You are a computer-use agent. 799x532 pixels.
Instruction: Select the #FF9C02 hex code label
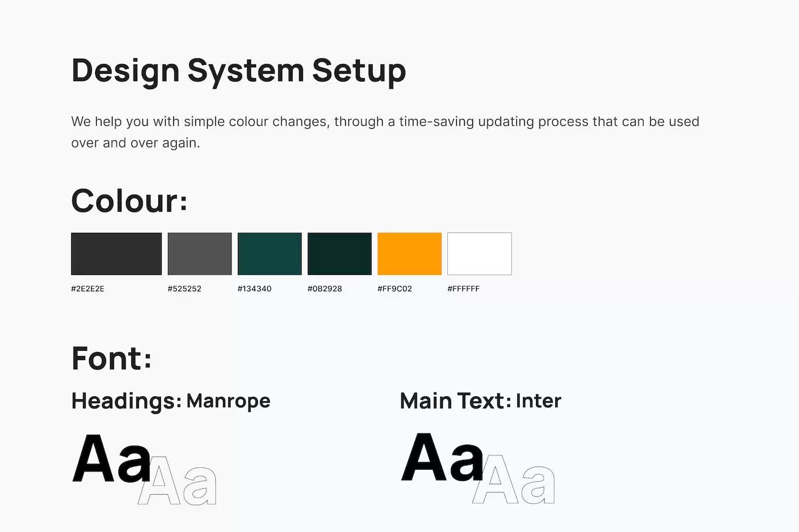coord(395,288)
